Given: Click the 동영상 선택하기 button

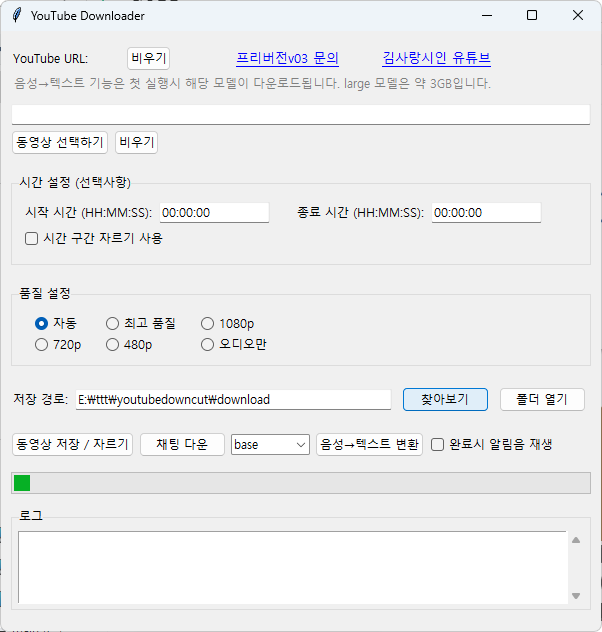Looking at the screenshot, I should point(60,142).
